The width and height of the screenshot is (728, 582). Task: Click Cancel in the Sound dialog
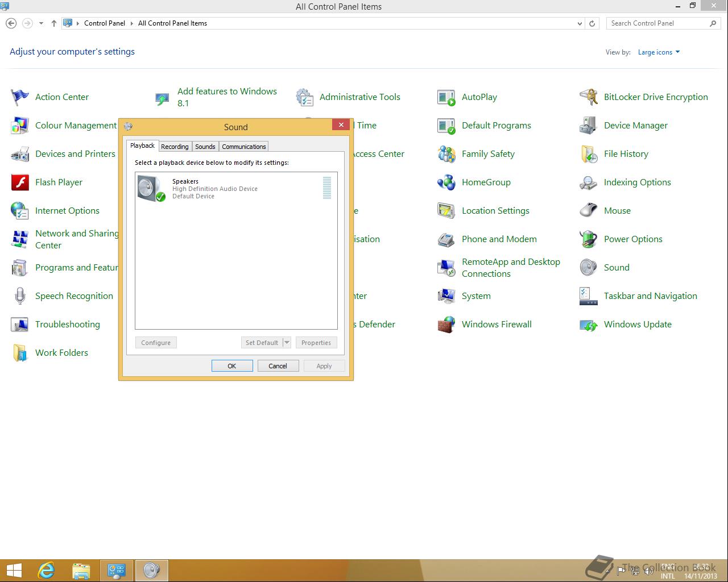pyautogui.click(x=278, y=366)
